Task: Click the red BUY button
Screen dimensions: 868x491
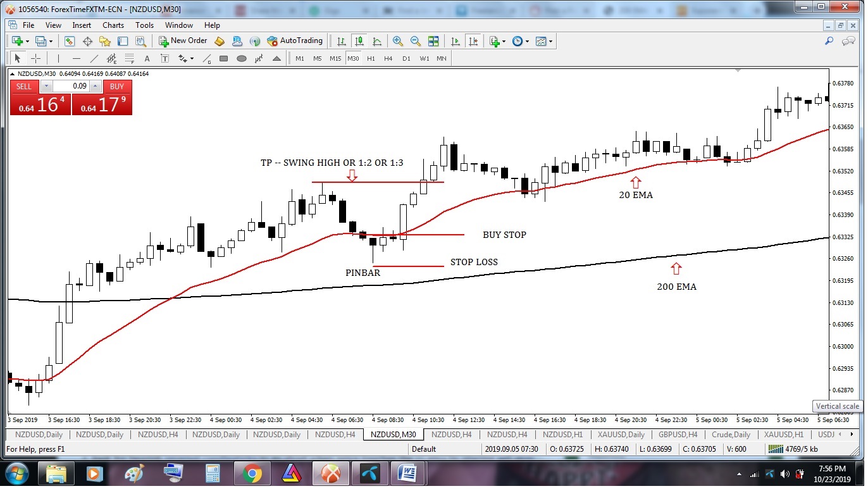Action: (x=117, y=86)
